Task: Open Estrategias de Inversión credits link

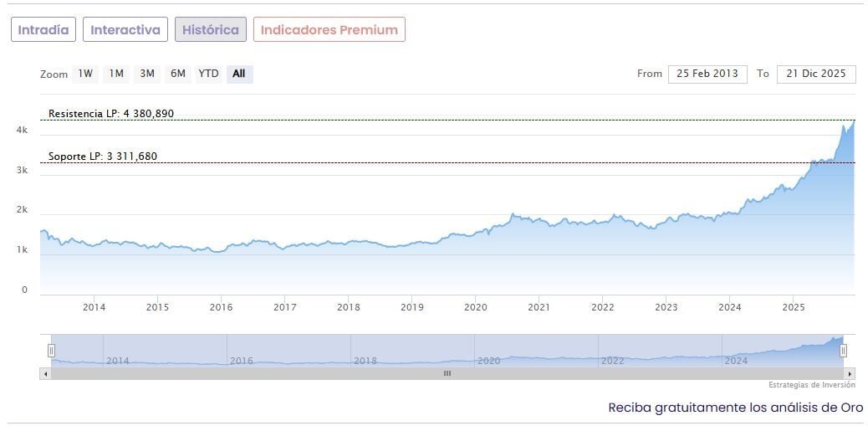Action: click(x=812, y=385)
